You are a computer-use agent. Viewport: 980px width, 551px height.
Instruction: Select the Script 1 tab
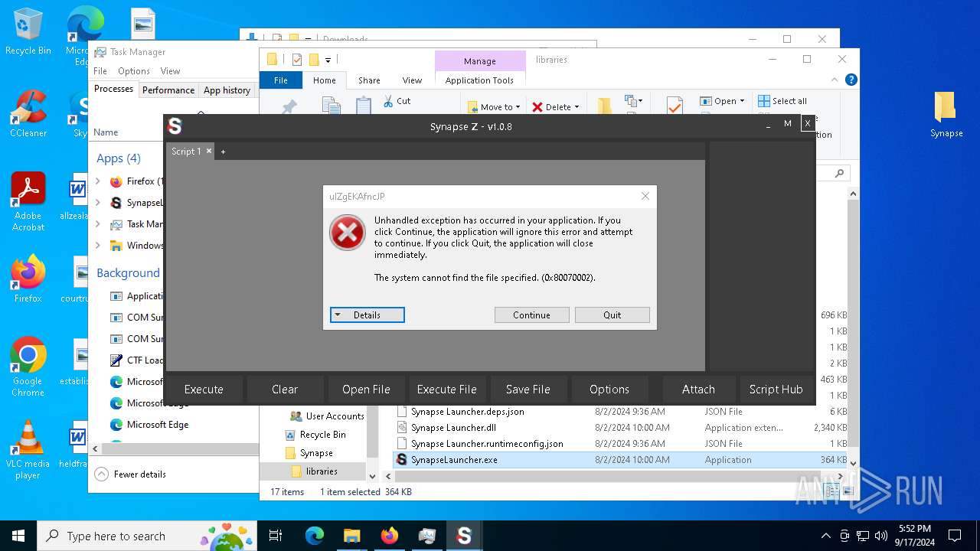(x=186, y=152)
